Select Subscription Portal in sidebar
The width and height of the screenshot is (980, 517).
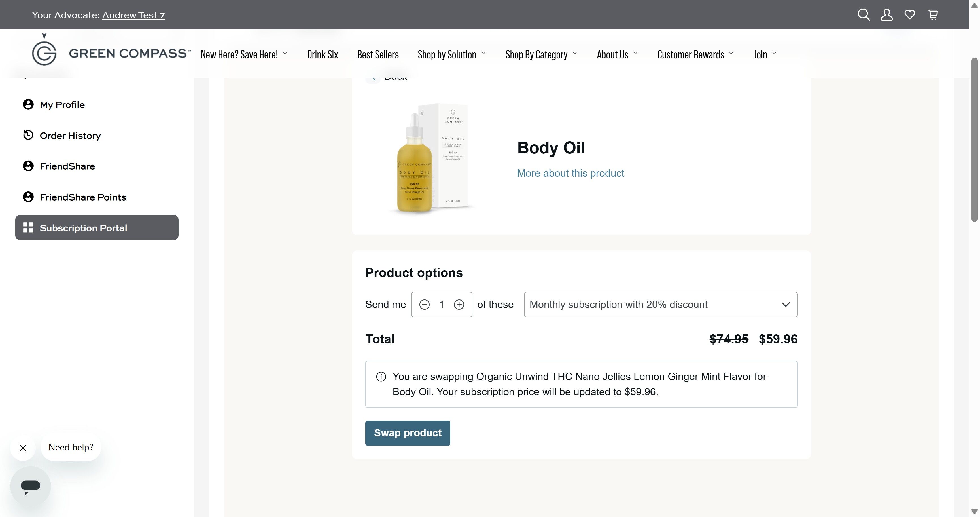pos(97,228)
